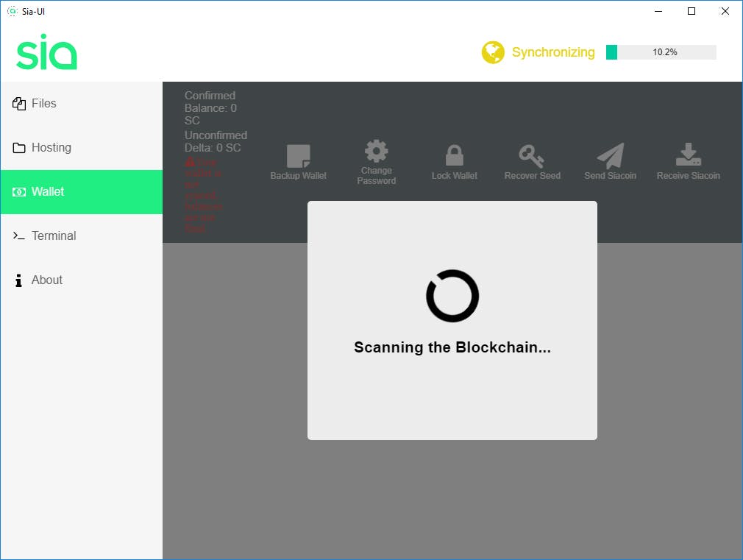The image size is (743, 560).
Task: Show the About page
Action: tap(82, 280)
